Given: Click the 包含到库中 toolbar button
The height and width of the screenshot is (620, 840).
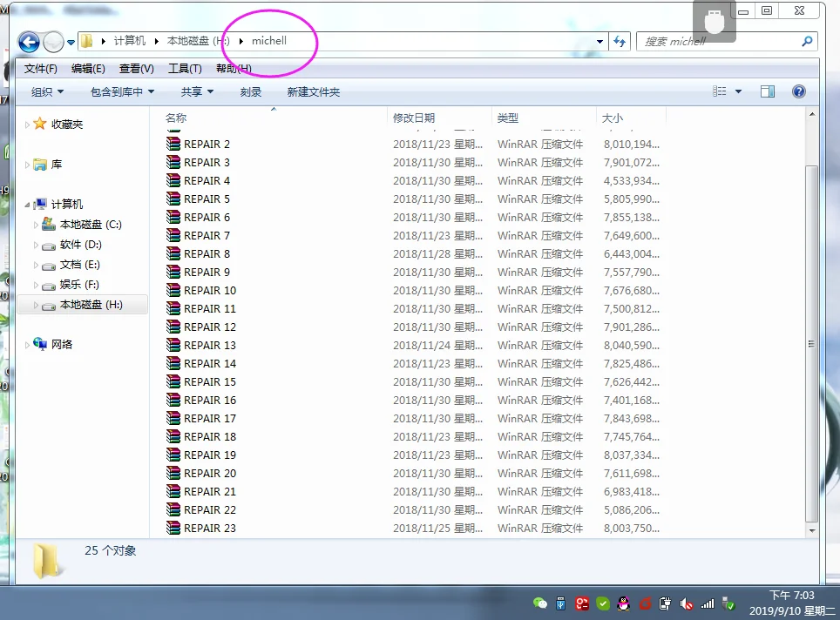Looking at the screenshot, I should 122,92.
